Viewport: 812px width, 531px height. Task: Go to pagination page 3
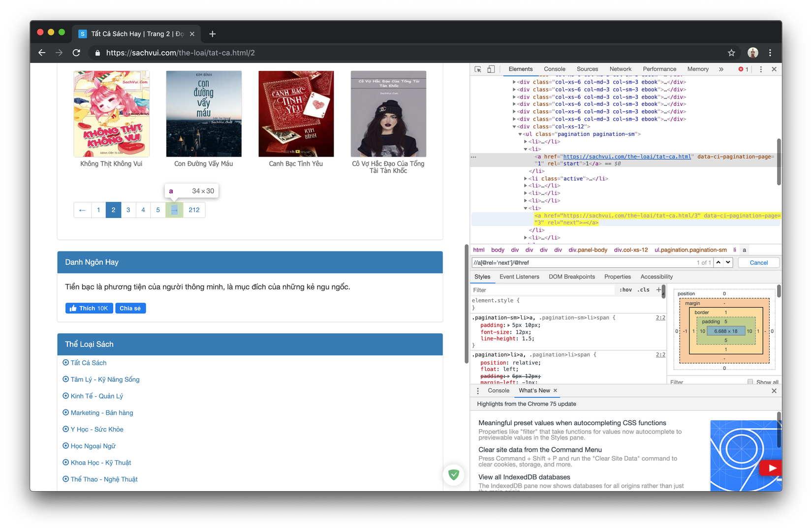(x=128, y=210)
